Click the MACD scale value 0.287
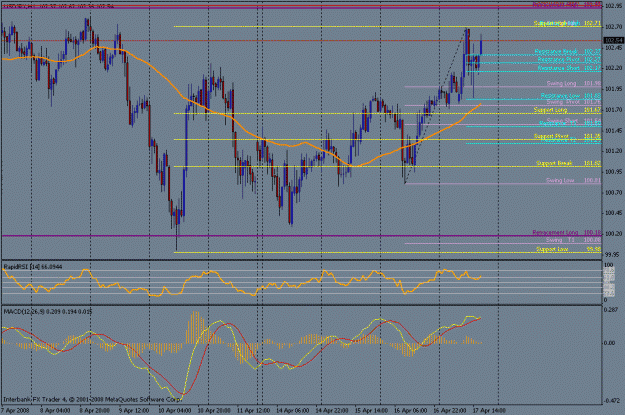625x415 pixels. pos(612,309)
